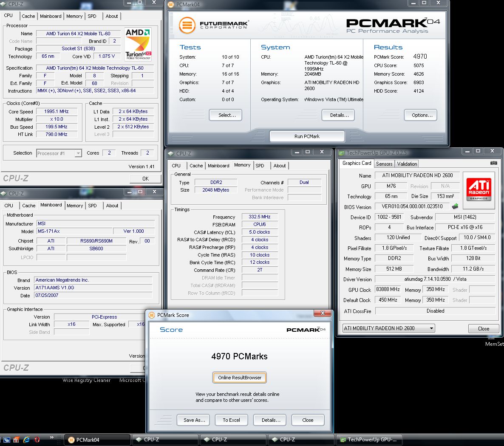The width and height of the screenshot is (504, 446).
Task: Export score with To Excel button
Action: click(x=232, y=420)
